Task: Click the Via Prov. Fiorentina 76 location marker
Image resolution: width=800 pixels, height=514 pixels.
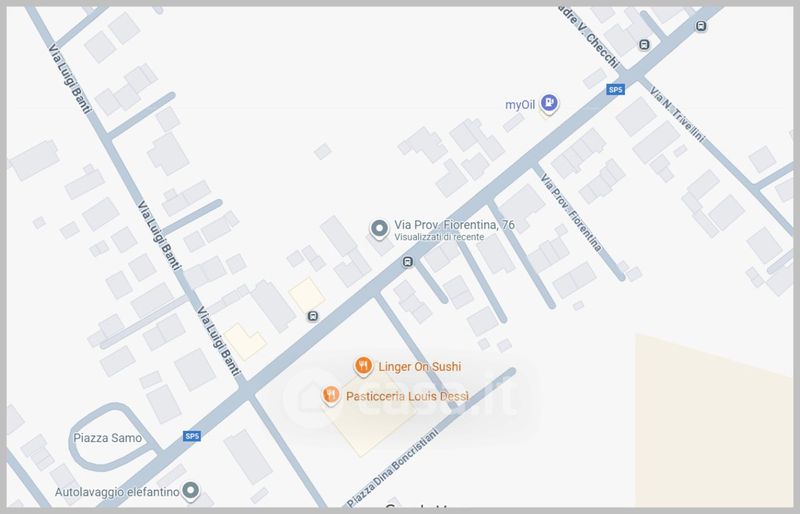Action: [x=379, y=229]
